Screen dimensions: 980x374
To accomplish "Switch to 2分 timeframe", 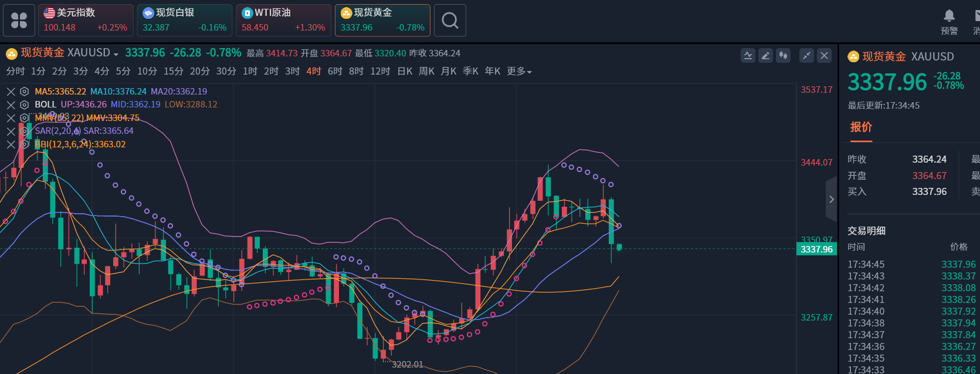I will 59,71.
